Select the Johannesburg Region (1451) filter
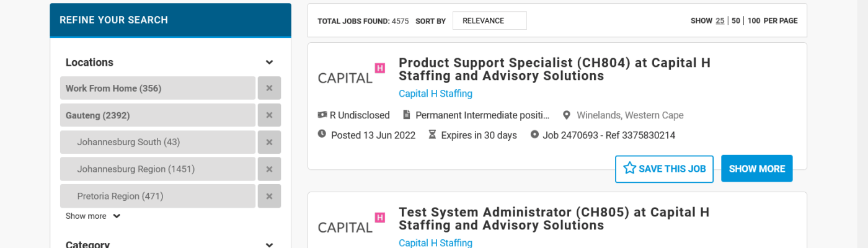The image size is (868, 248). tap(136, 169)
